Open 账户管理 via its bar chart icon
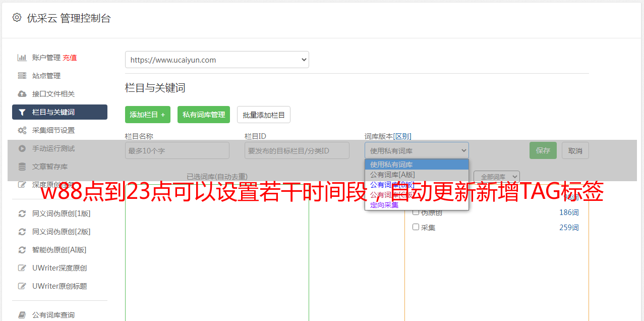This screenshot has width=644, height=321. (x=22, y=58)
